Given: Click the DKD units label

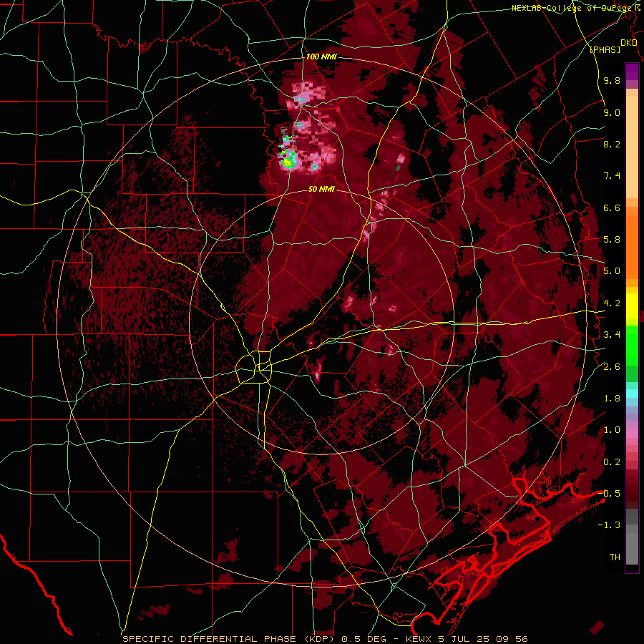Looking at the screenshot, I should point(629,43).
